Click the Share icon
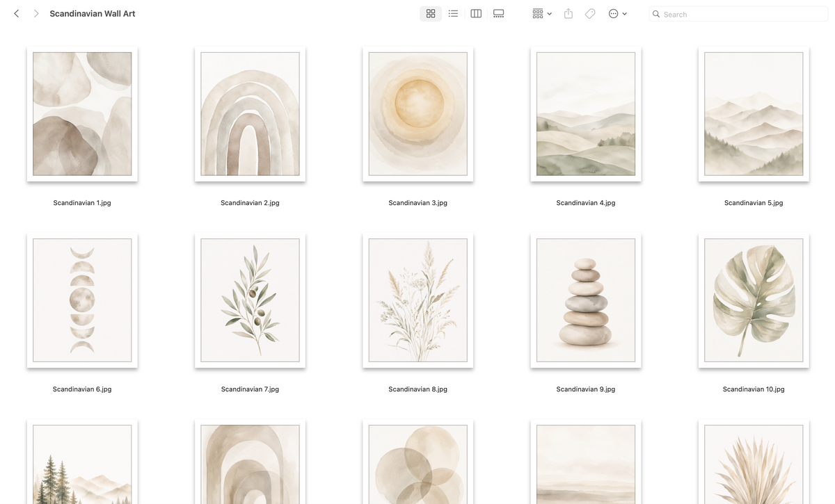The height and width of the screenshot is (504, 835). coord(568,13)
